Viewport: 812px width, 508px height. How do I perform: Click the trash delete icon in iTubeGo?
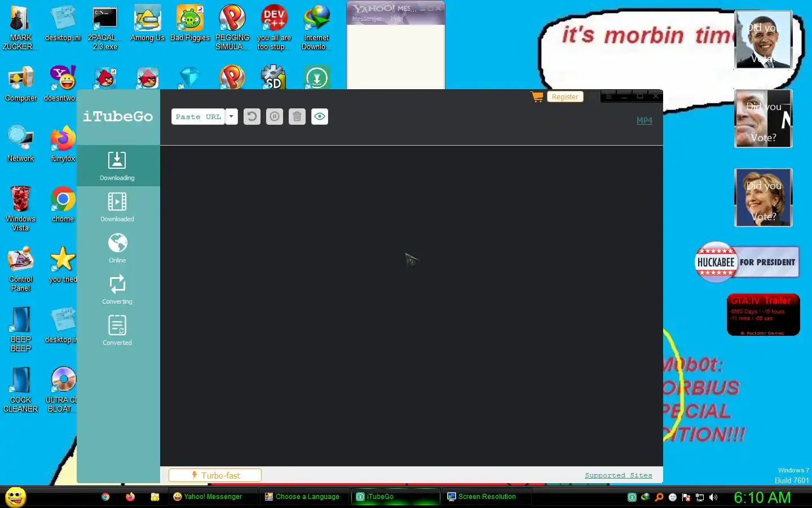[297, 117]
